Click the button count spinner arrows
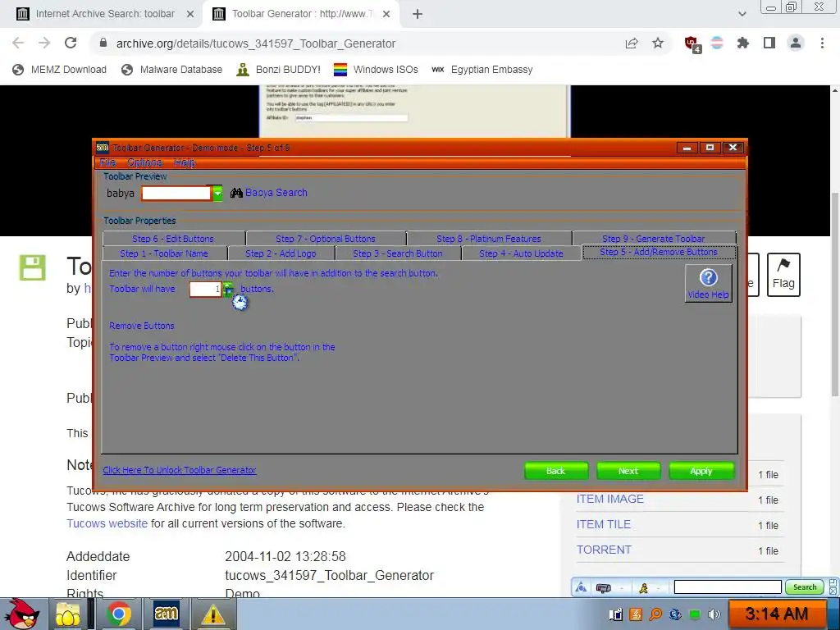 [x=228, y=290]
